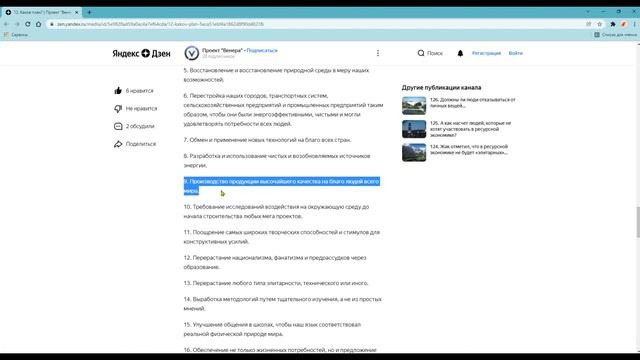Click the Войти login link

coord(516,53)
